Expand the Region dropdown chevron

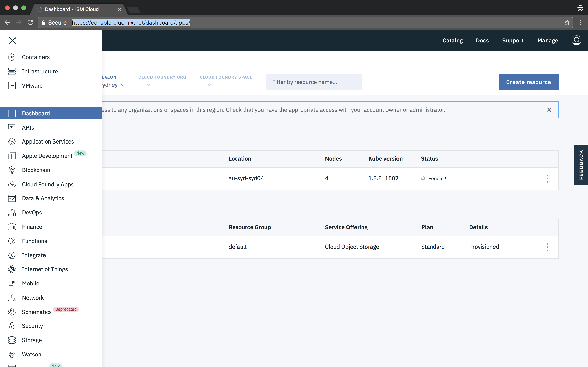coord(123,85)
